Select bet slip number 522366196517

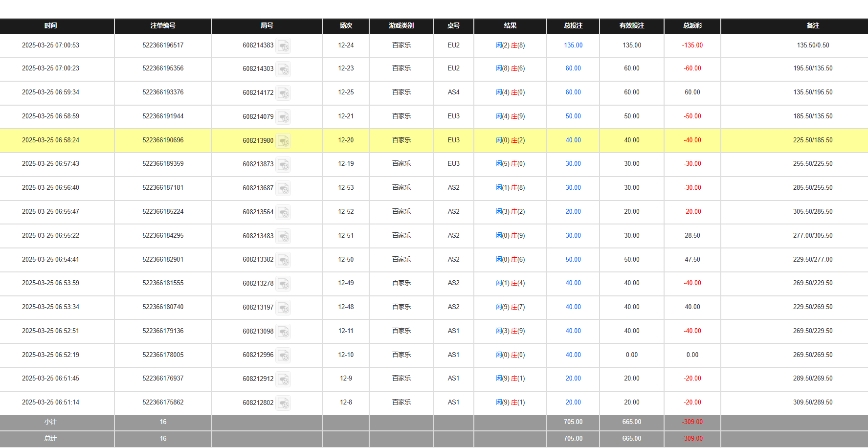point(163,45)
